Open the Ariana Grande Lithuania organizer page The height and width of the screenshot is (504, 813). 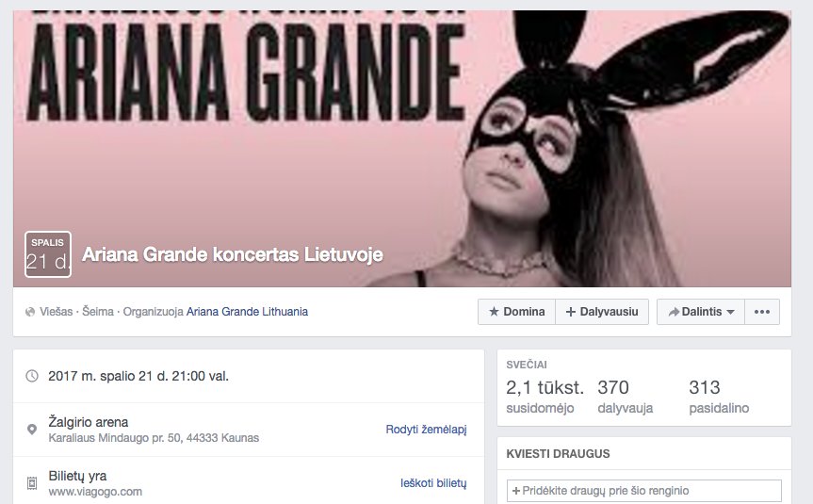(247, 312)
